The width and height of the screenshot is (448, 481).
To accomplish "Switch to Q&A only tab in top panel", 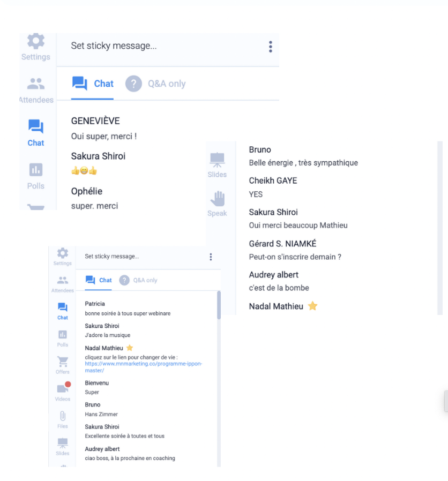I will pos(155,84).
